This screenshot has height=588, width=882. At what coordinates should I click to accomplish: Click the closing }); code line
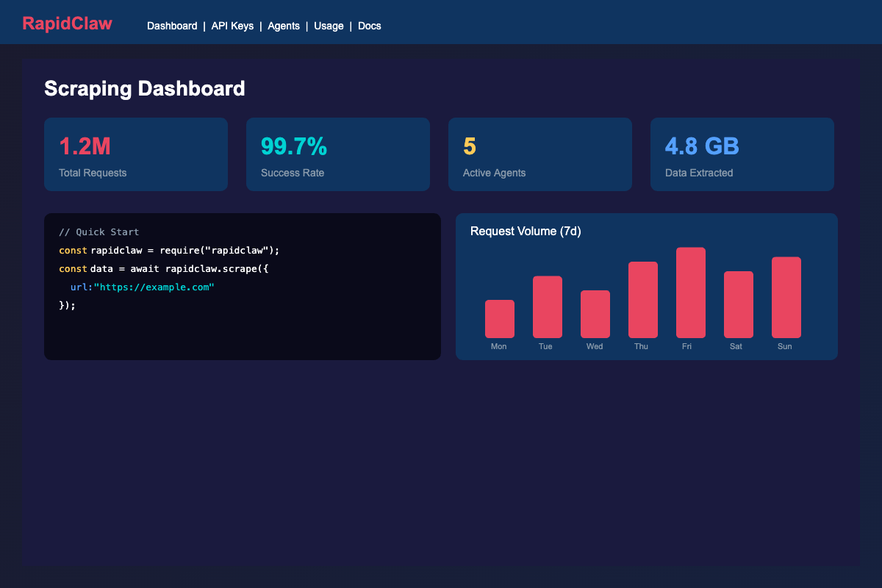click(67, 305)
